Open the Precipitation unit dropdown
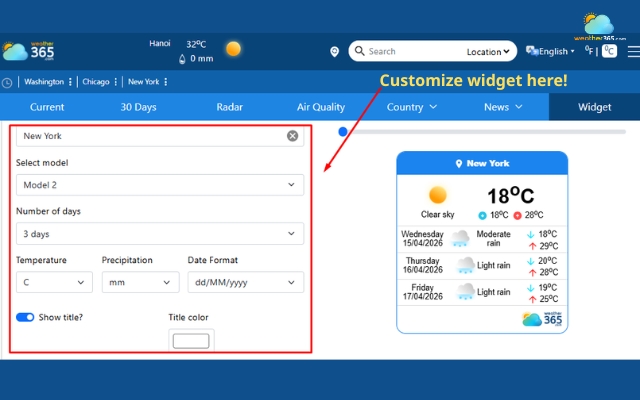 pyautogui.click(x=140, y=282)
